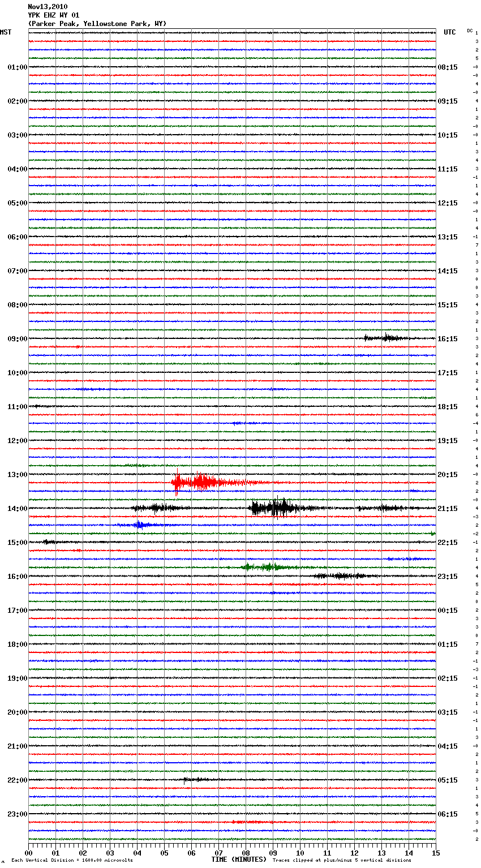Click the "09:15" UTC time label

(x=448, y=101)
